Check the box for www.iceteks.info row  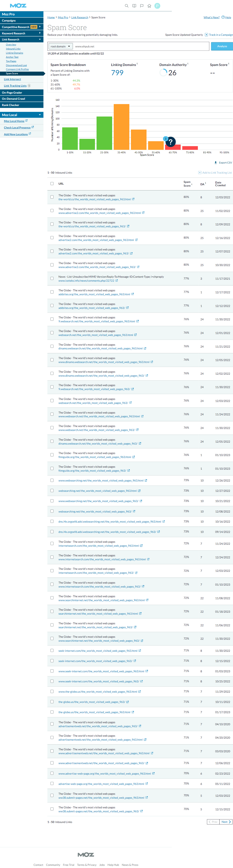pyautogui.click(x=52, y=278)
